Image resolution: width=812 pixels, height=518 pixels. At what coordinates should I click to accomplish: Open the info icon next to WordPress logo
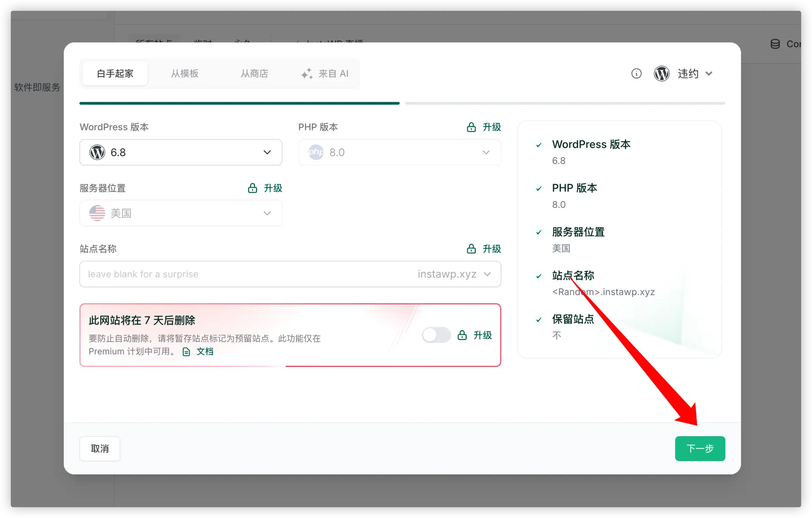pos(636,74)
